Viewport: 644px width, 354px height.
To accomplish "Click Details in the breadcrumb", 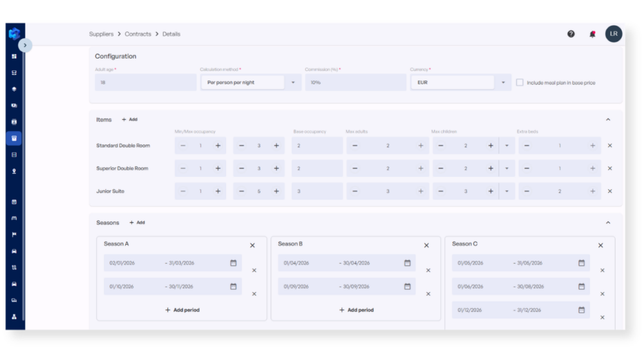I will tap(171, 34).
